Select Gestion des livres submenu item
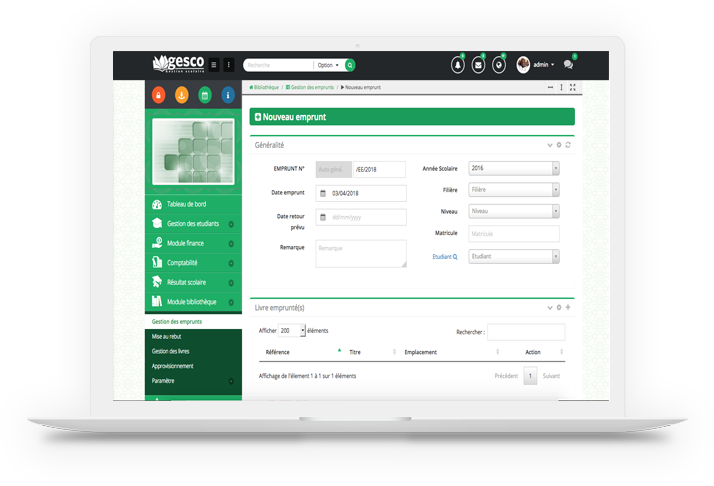The image size is (714, 486). pos(170,351)
